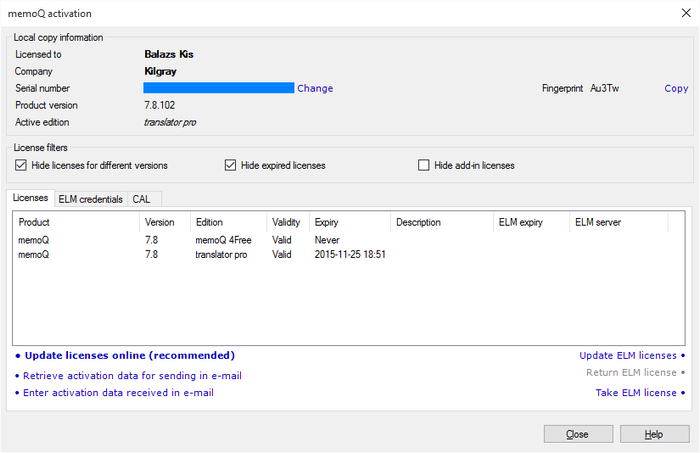The width and height of the screenshot is (700, 453).
Task: Click Change link next to serial number
Action: pos(315,88)
